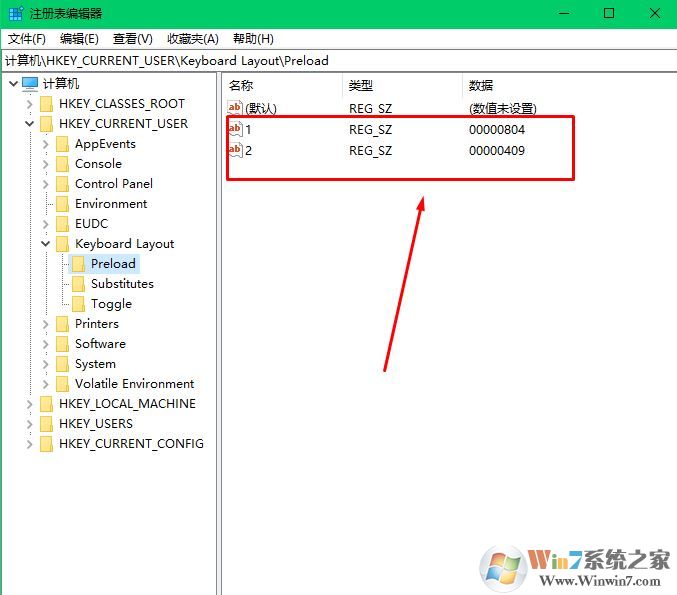This screenshot has height=595, width=677.
Task: Expand the Control Panel key
Action: click(46, 184)
